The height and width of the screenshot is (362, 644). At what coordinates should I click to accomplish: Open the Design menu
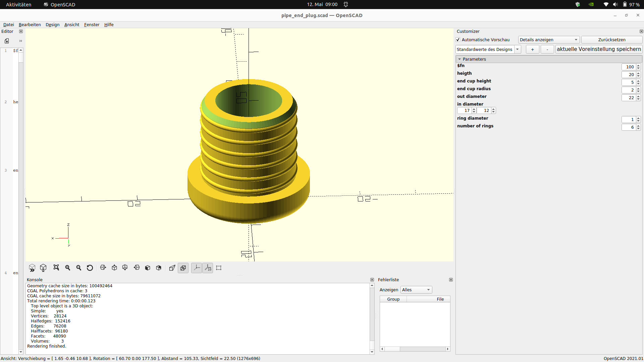click(52, 24)
